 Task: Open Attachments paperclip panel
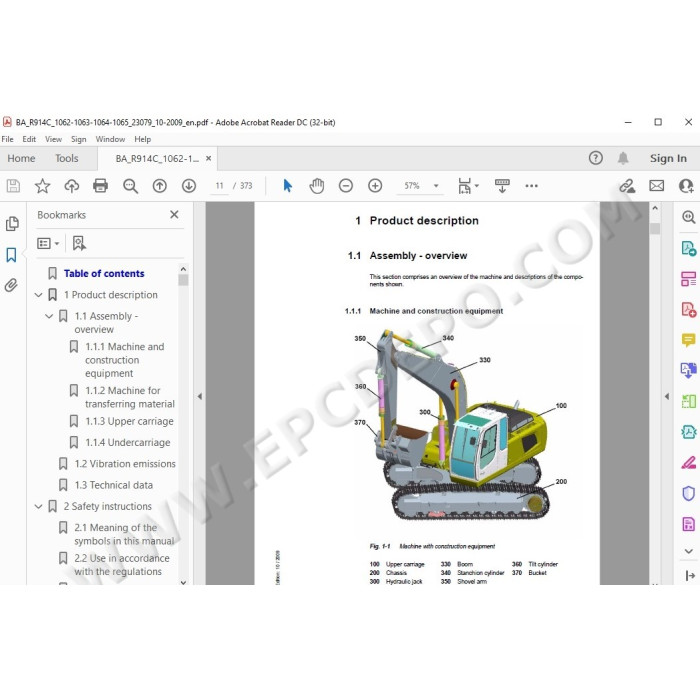11,285
